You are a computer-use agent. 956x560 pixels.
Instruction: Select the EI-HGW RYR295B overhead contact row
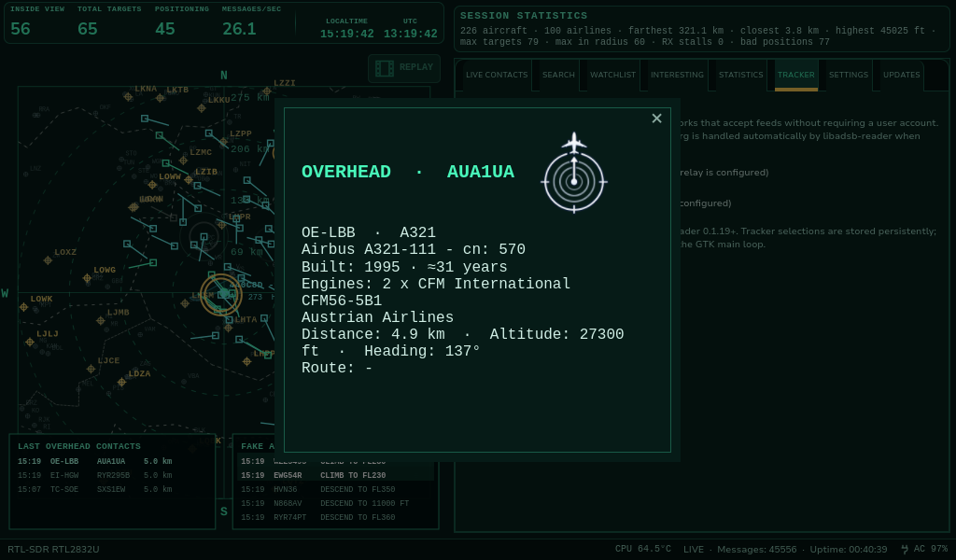(x=112, y=475)
